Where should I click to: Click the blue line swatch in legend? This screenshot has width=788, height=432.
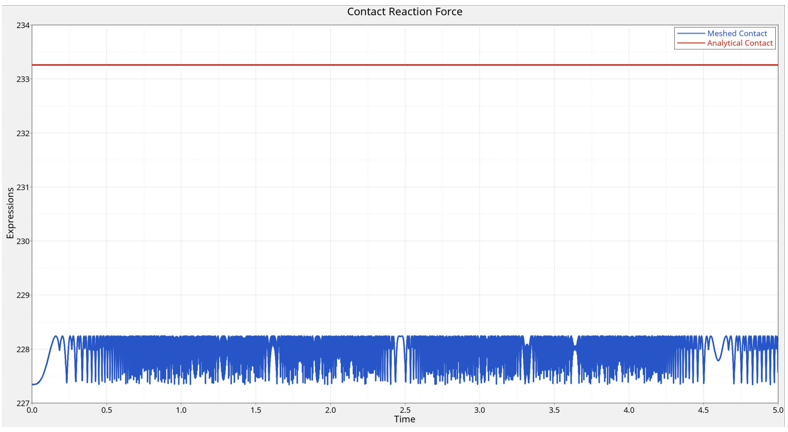[x=690, y=33]
